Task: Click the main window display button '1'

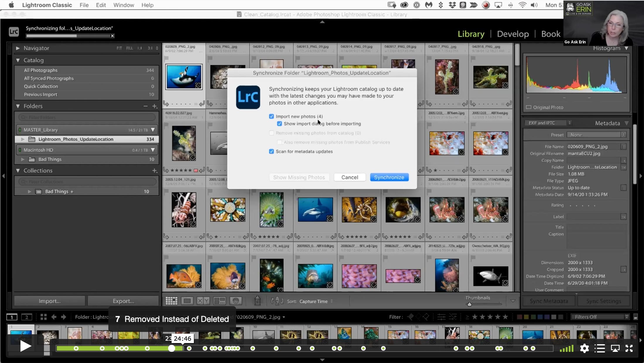Action: pyautogui.click(x=12, y=317)
